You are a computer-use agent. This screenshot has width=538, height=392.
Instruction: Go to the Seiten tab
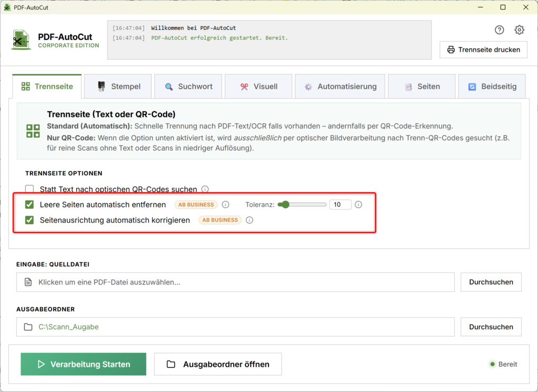point(422,87)
